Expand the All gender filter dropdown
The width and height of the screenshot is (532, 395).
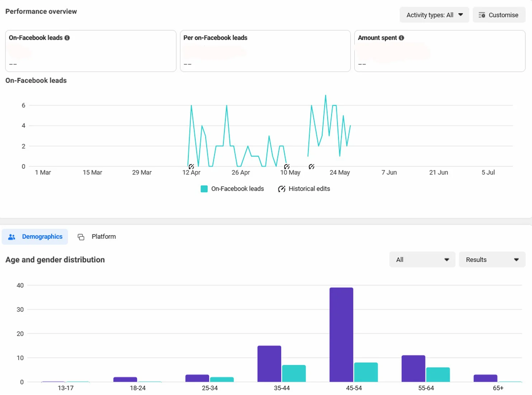point(422,260)
